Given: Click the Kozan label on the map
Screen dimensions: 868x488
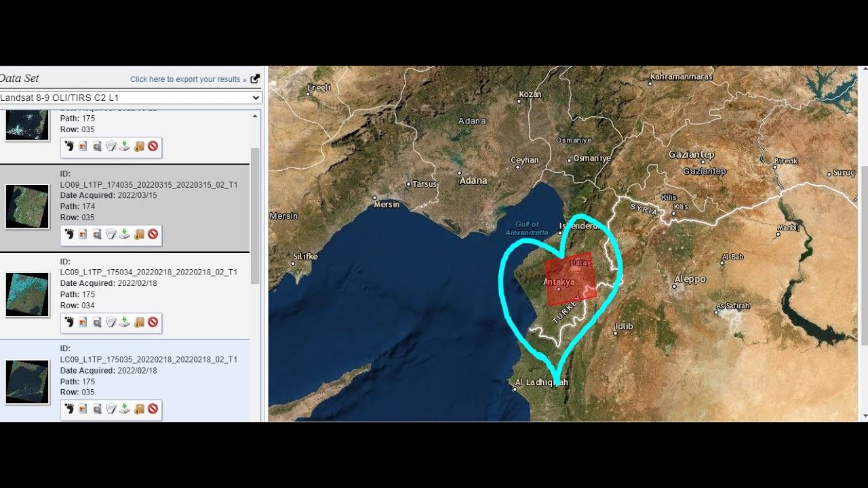Looking at the screenshot, I should 530,94.
